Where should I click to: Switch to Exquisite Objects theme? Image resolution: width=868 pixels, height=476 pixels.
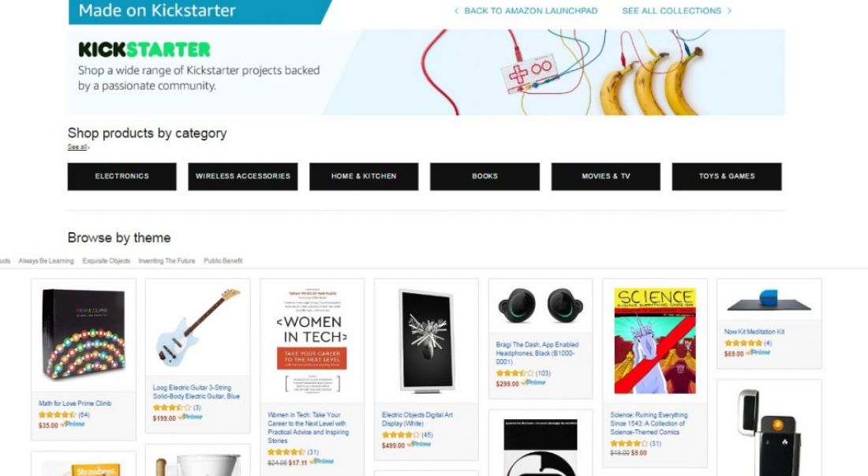(x=107, y=260)
